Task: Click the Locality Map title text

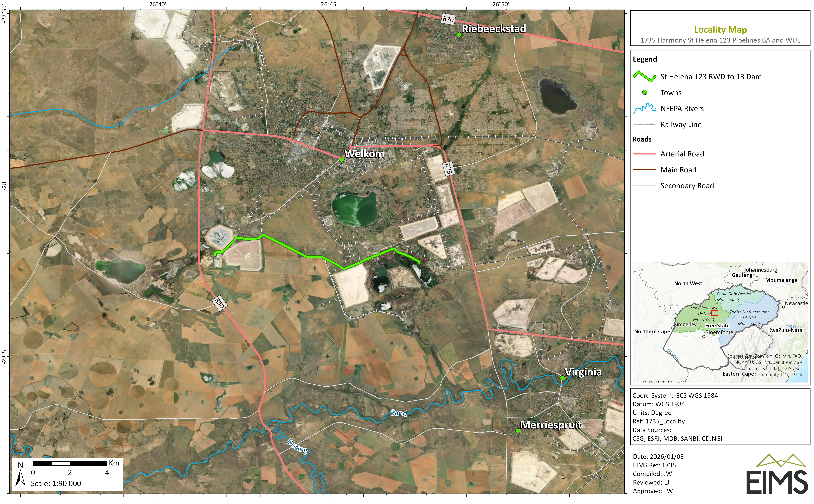Action: [720, 30]
